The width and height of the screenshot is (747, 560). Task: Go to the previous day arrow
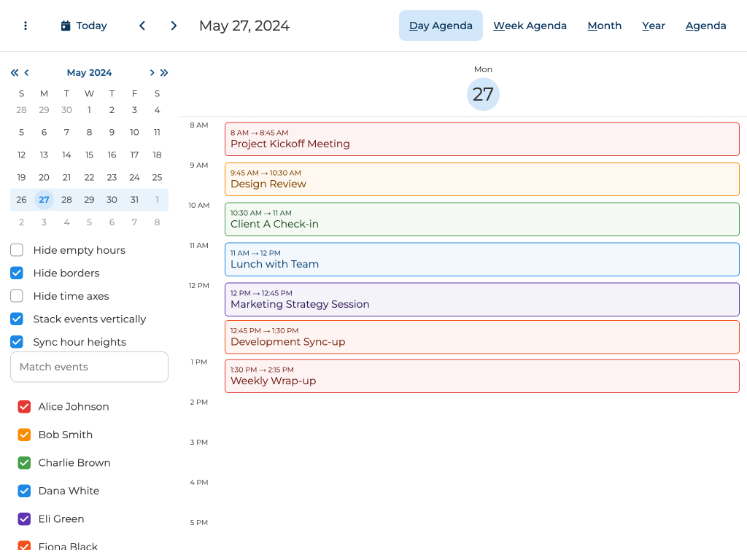(142, 26)
